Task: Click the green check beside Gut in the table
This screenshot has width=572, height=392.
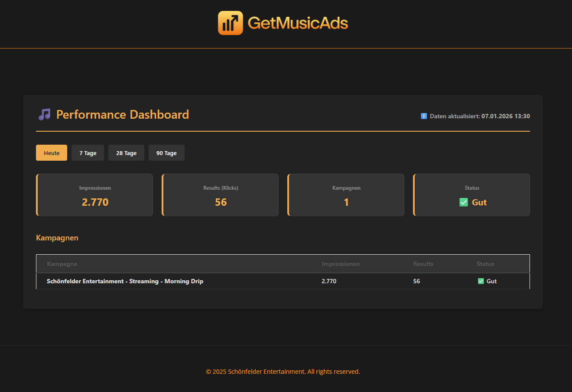Action: pos(481,281)
